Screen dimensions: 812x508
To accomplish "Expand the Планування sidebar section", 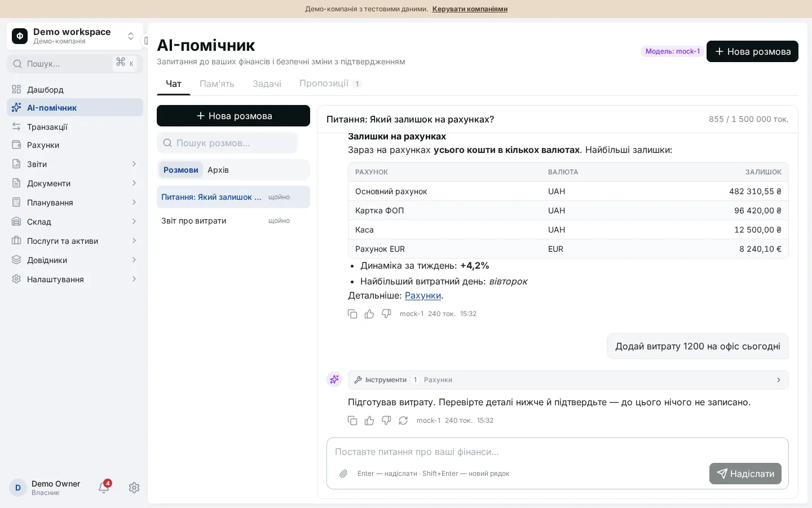I will coord(75,203).
